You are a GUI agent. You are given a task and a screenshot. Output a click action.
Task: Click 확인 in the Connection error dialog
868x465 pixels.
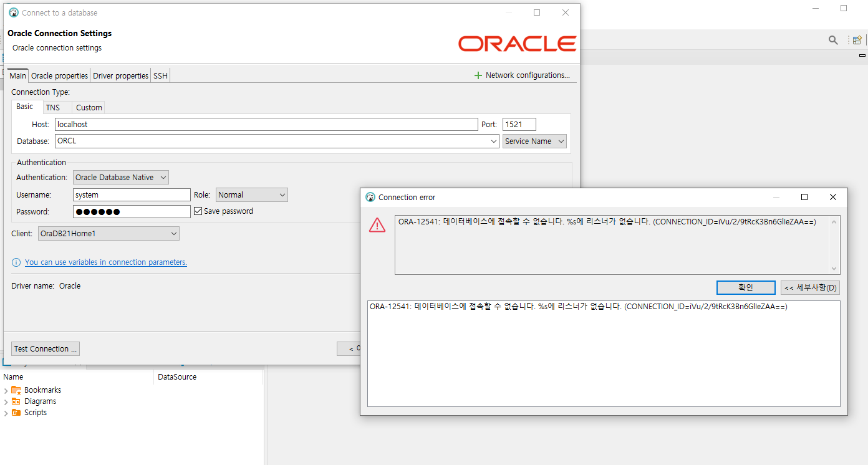(746, 287)
